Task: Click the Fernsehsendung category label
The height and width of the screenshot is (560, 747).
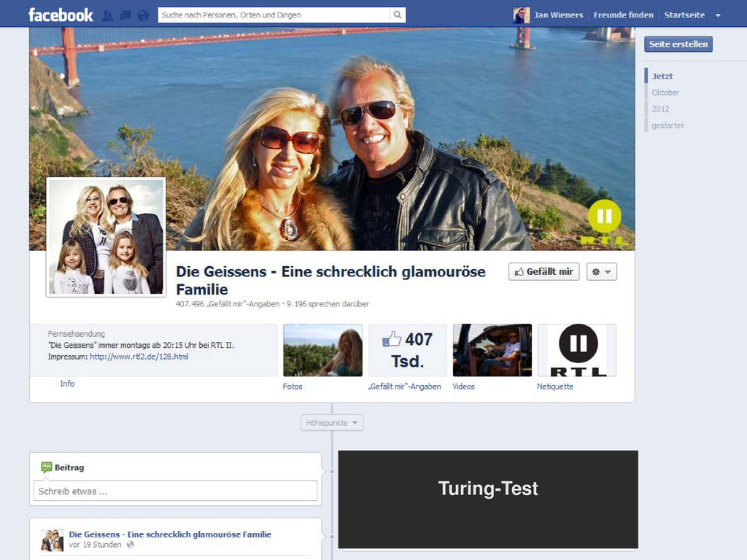Action: click(76, 334)
